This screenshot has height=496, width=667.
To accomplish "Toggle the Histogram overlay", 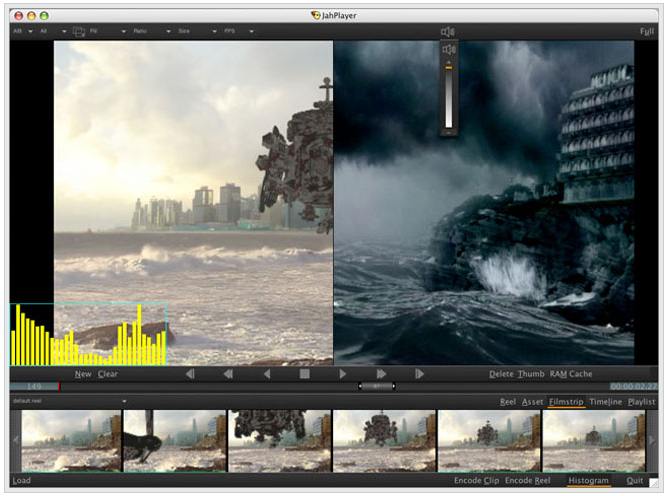I will (x=588, y=481).
